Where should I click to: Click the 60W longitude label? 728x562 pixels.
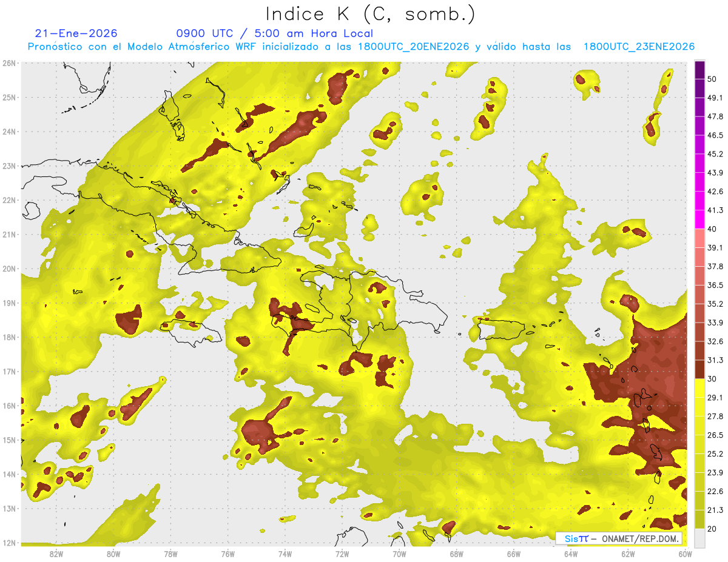click(685, 554)
